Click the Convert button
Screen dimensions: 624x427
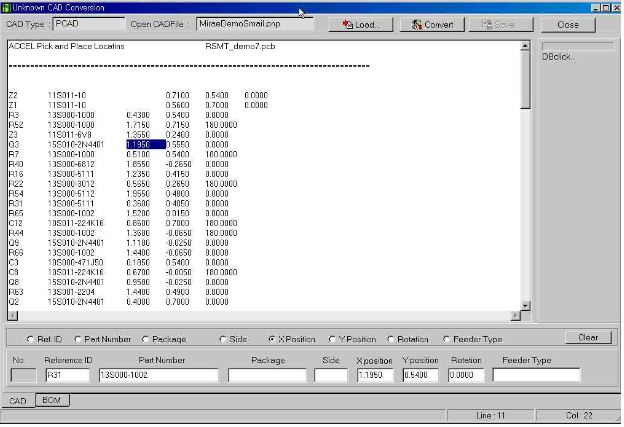pyautogui.click(x=432, y=25)
